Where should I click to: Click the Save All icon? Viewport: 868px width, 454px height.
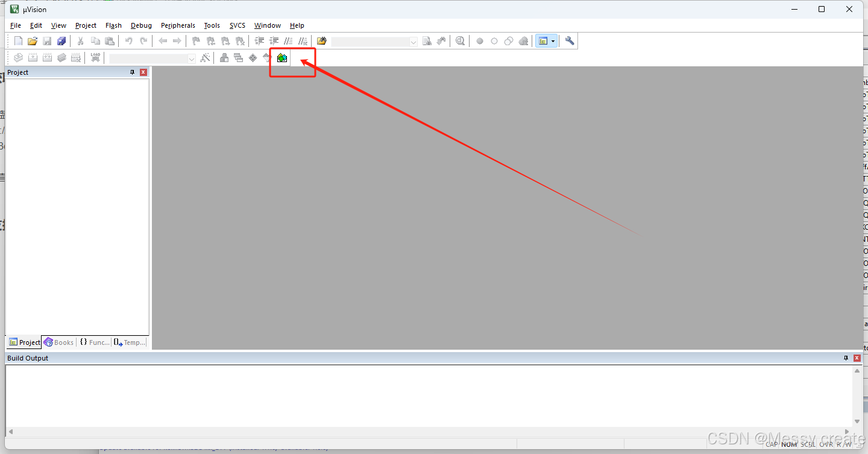pyautogui.click(x=61, y=41)
